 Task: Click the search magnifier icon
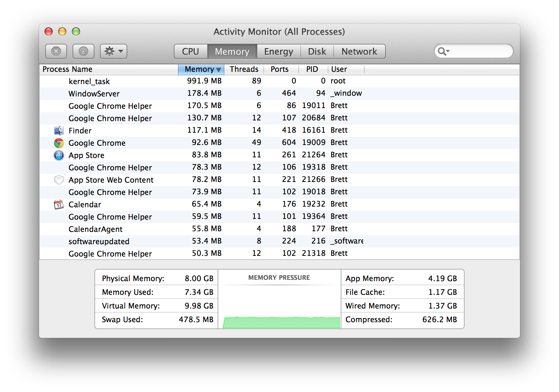pos(443,51)
